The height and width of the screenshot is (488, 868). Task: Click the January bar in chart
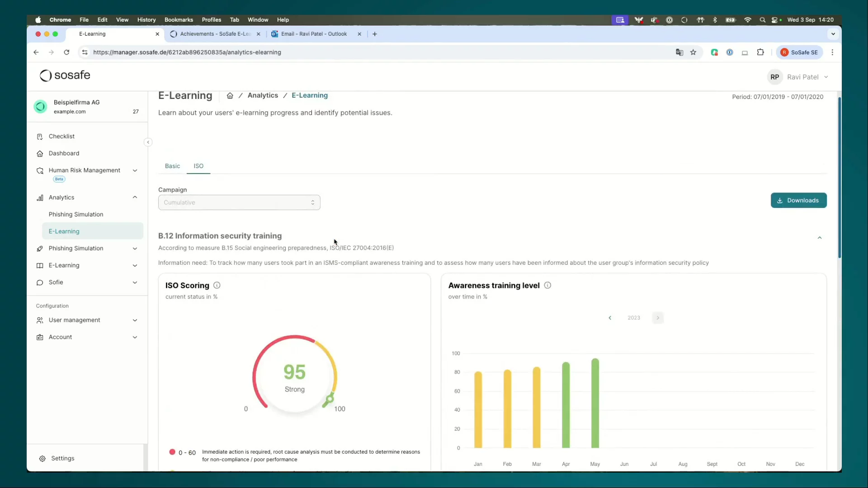pos(478,410)
